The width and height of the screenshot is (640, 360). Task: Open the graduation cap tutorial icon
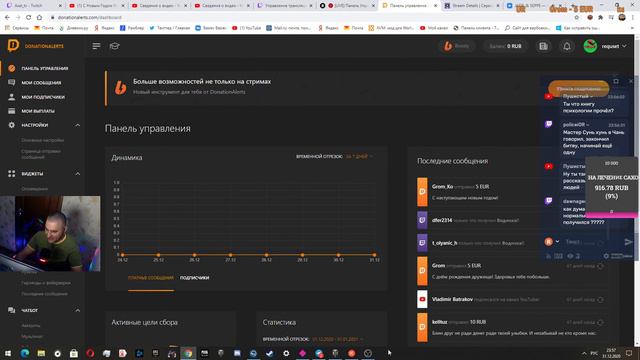(115, 46)
